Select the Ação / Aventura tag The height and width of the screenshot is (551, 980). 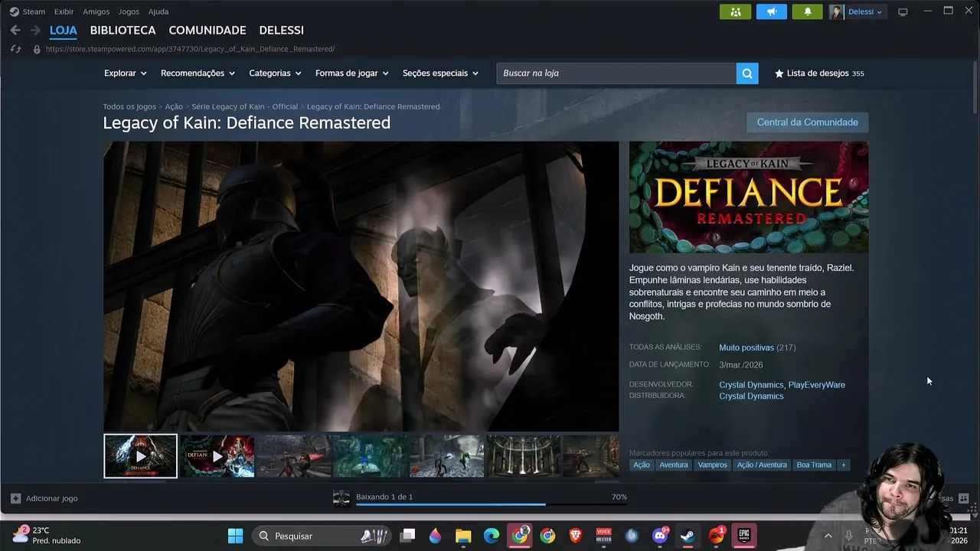point(762,465)
